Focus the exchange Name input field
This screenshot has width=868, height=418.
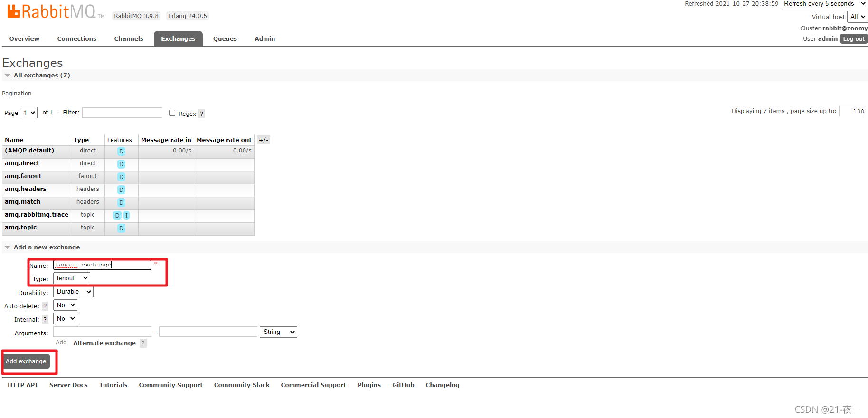(x=102, y=265)
